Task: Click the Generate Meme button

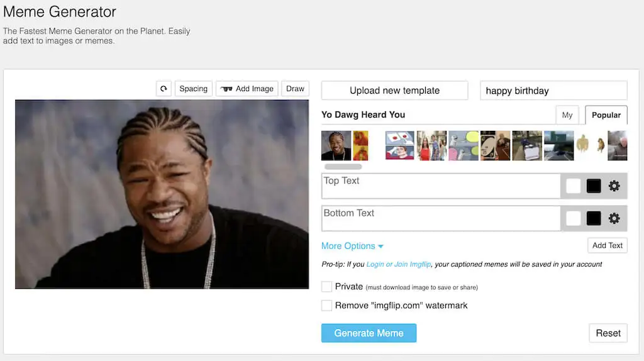Action: (369, 333)
